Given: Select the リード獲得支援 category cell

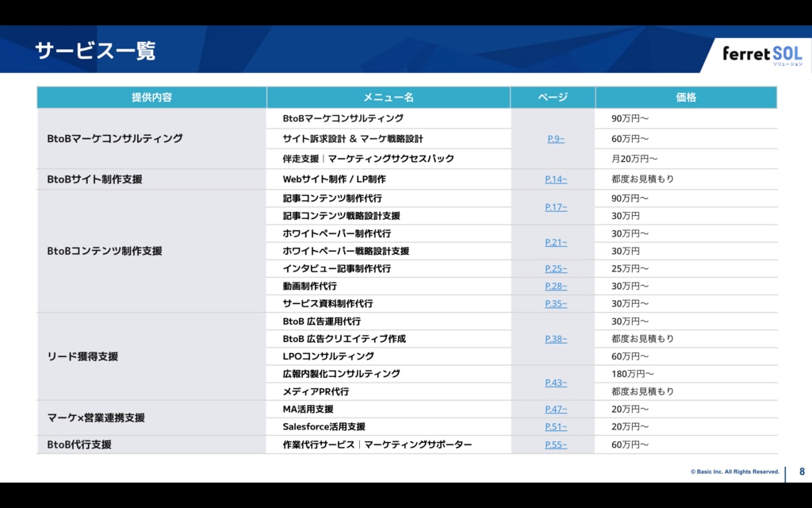Looking at the screenshot, I should click(x=82, y=357).
